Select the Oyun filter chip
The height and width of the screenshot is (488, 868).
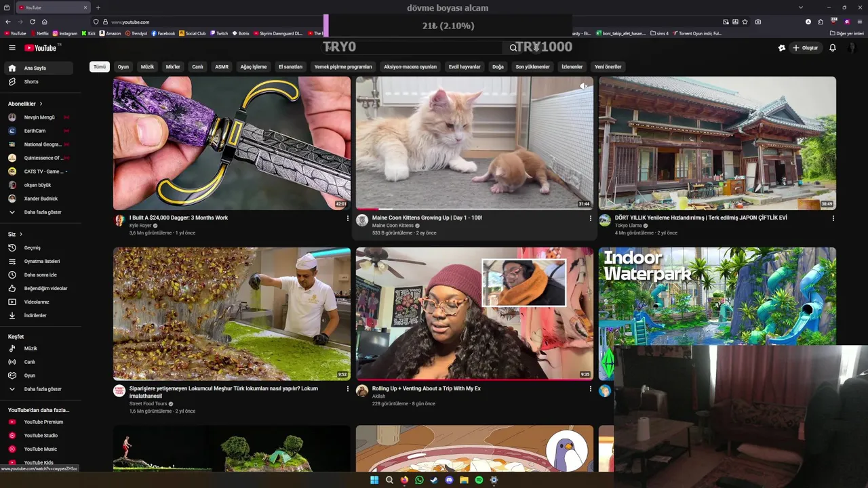pos(123,66)
